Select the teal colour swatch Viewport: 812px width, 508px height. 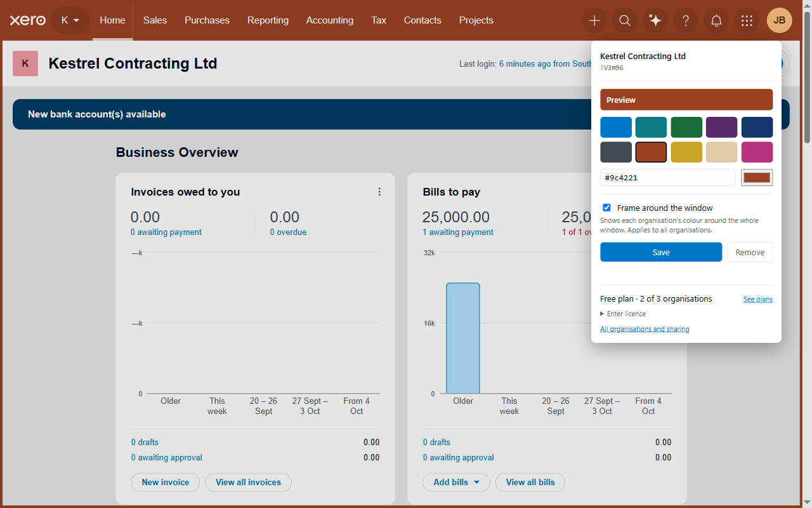click(651, 127)
